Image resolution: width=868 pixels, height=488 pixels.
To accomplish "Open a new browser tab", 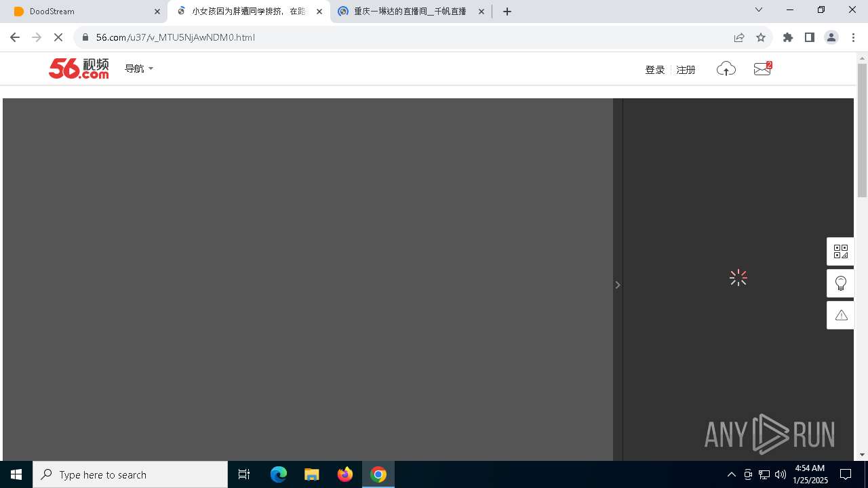I will click(x=507, y=12).
